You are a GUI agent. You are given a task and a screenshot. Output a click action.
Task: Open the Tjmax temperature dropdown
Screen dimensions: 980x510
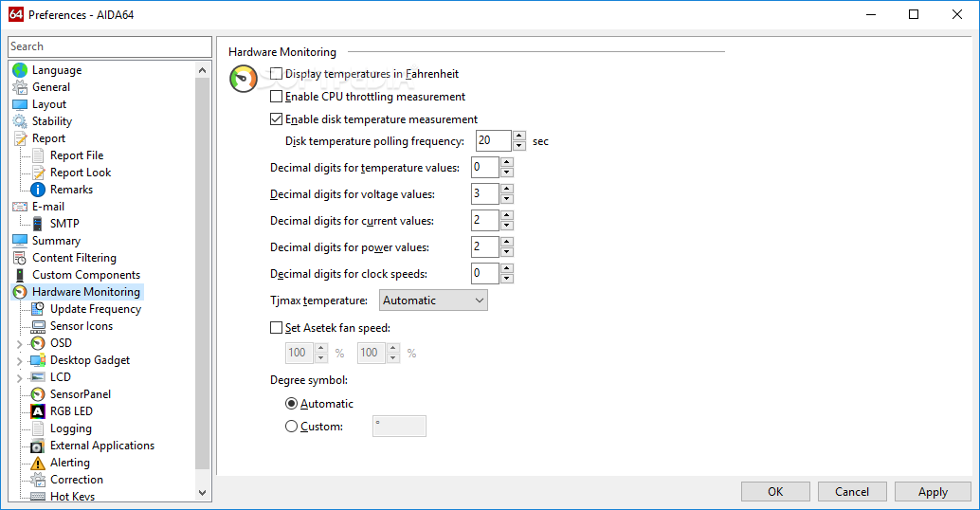pos(433,300)
